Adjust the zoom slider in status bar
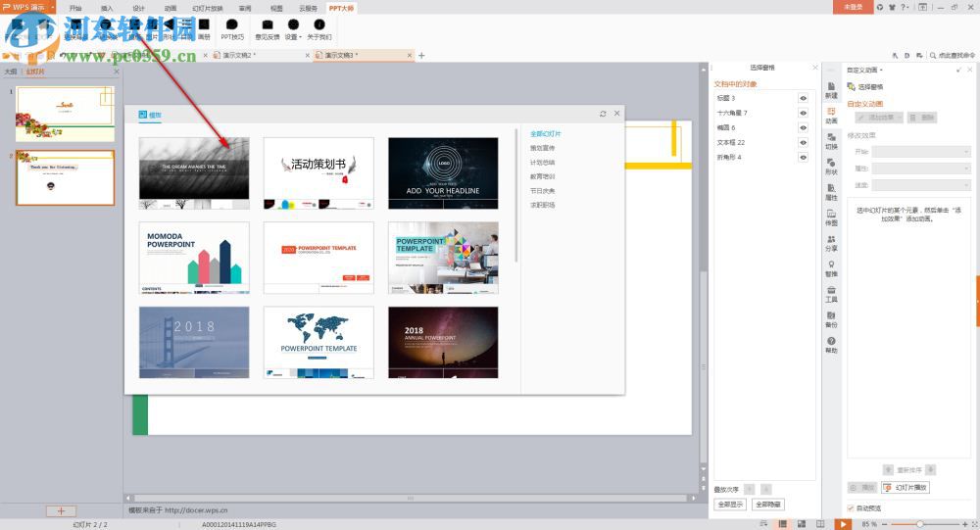This screenshot has height=530, width=980. click(x=920, y=524)
